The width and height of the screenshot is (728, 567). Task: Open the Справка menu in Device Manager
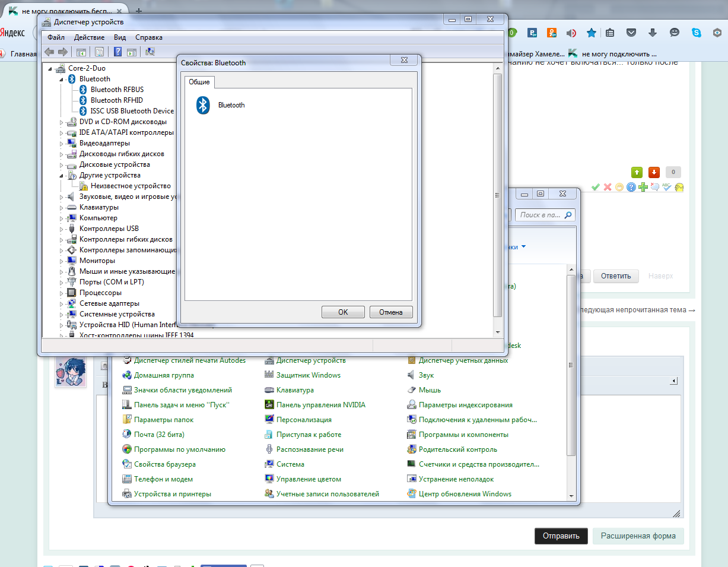click(x=149, y=37)
